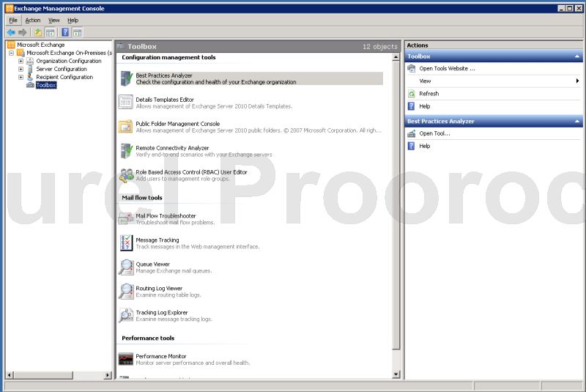Open the Help menu in the menu bar
This screenshot has width=586, height=392.
click(x=73, y=21)
